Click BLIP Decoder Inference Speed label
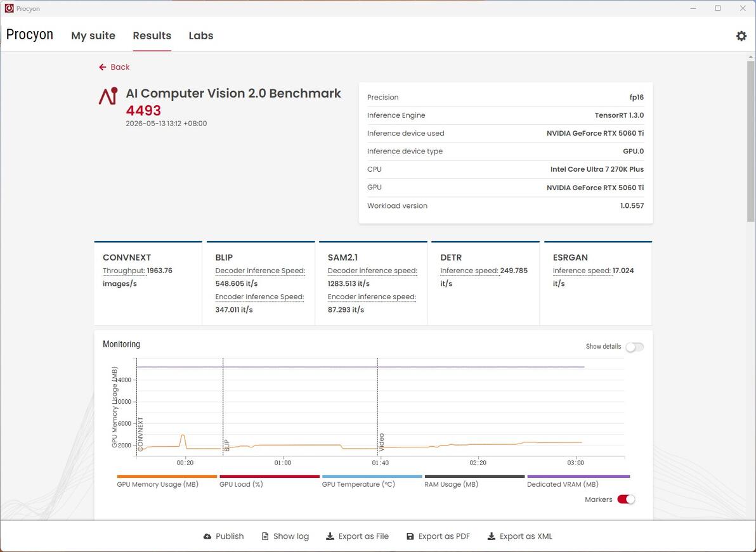This screenshot has width=756, height=552. [x=261, y=271]
